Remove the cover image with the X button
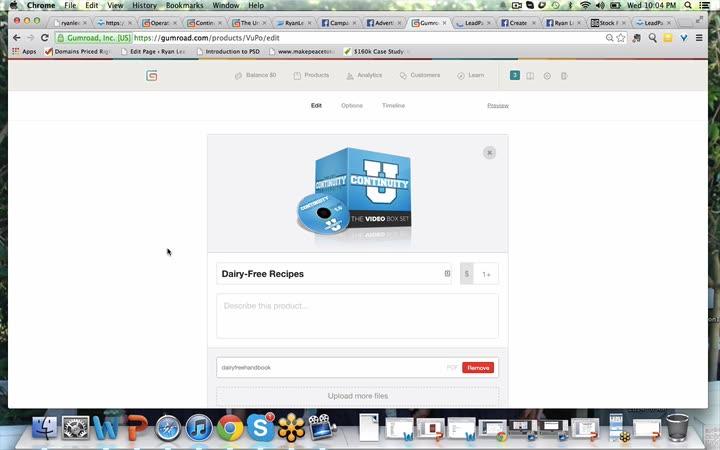The width and height of the screenshot is (720, 450). tap(489, 153)
